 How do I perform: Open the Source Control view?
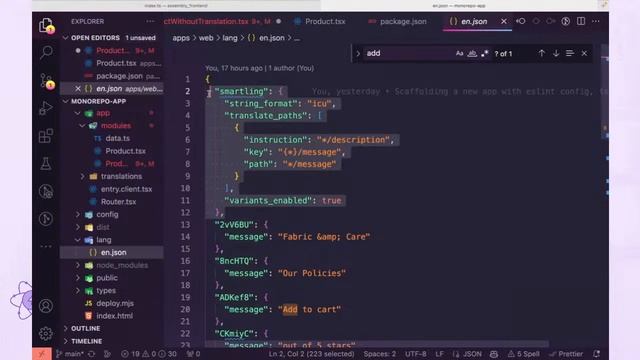[x=46, y=80]
